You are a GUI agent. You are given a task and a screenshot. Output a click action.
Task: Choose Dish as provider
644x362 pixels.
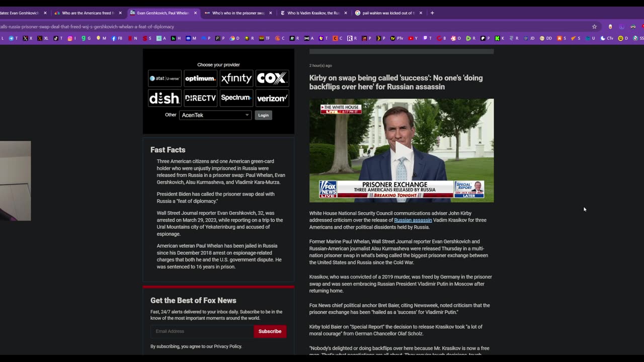coord(165,98)
